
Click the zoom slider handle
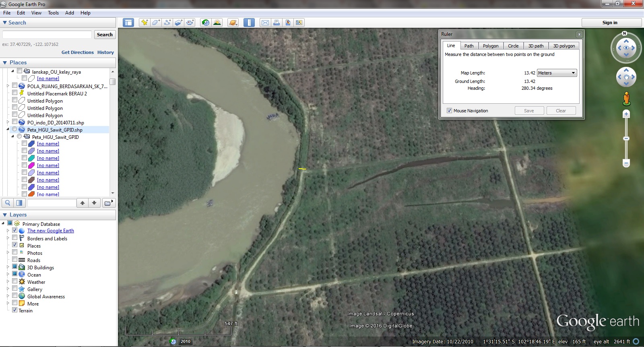626,138
